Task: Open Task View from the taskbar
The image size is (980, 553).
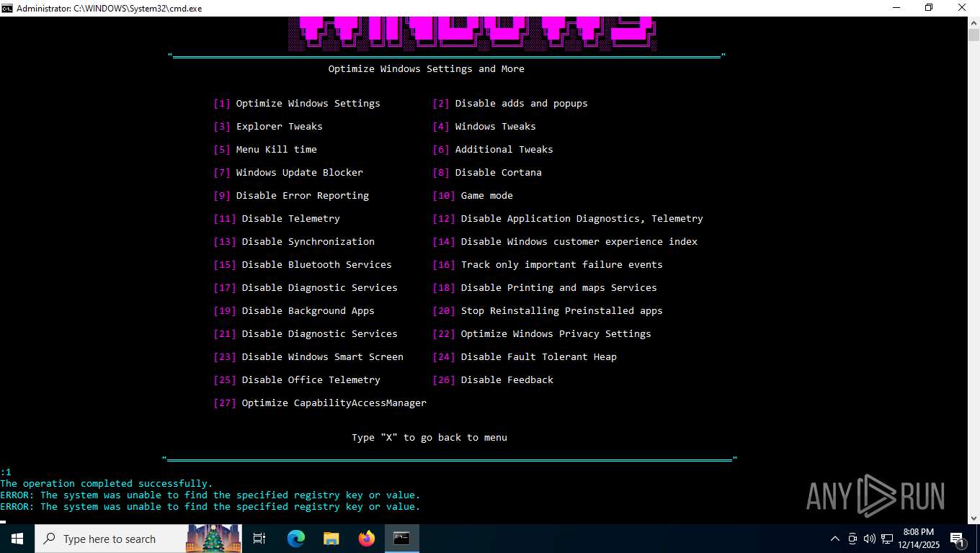Action: 259,539
